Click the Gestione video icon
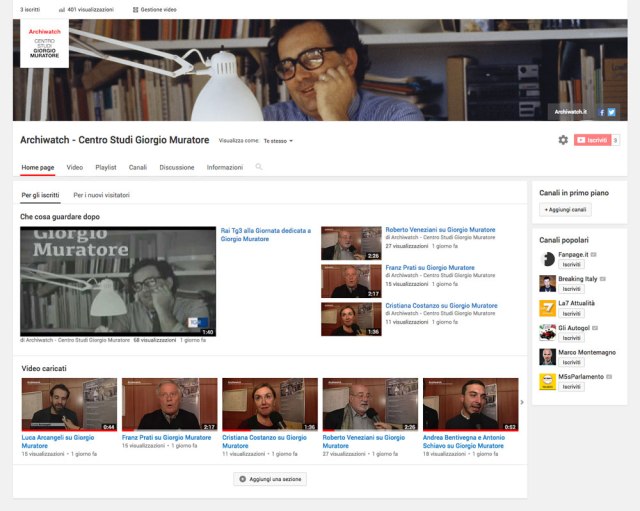Screen dimensions: 640x511 pyautogui.click(x=136, y=9)
